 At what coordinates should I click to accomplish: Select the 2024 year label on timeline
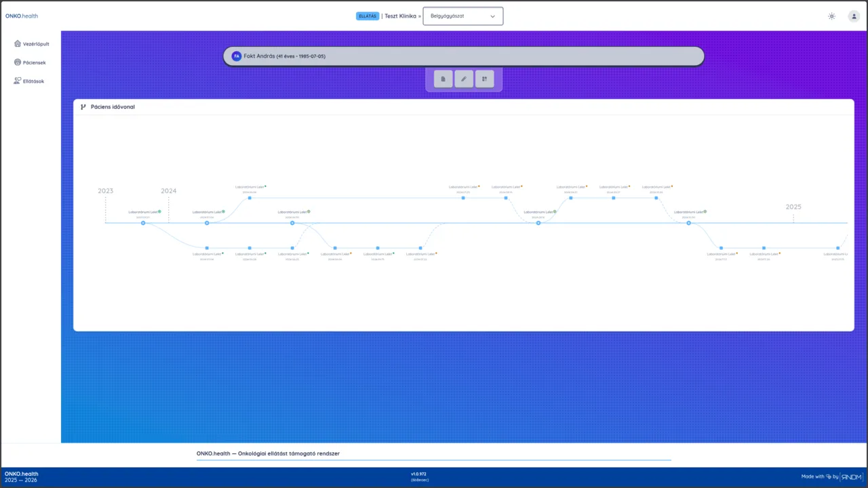169,190
